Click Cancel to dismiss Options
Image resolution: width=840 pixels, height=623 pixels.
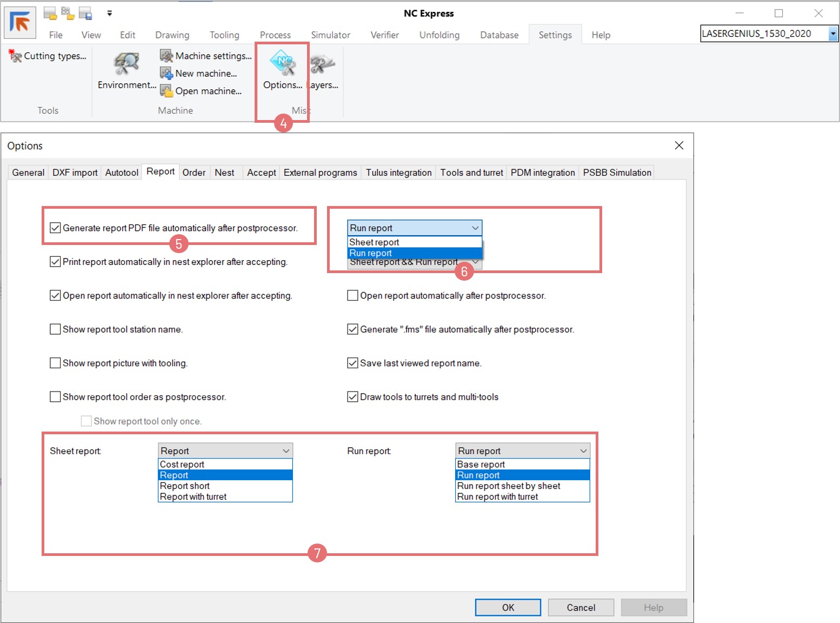click(581, 607)
